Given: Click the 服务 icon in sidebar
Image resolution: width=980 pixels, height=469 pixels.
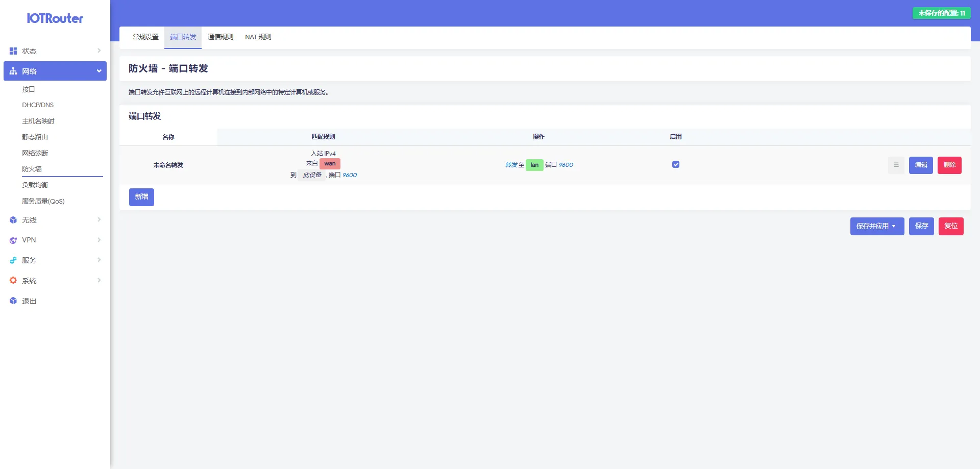Looking at the screenshot, I should 13,260.
